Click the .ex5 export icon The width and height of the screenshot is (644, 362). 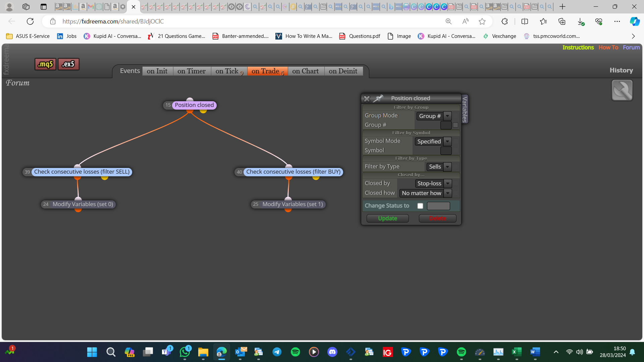68,64
